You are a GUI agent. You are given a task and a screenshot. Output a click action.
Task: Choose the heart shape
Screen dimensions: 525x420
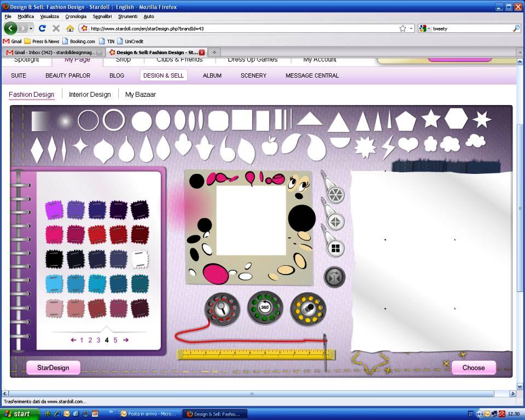point(408,145)
